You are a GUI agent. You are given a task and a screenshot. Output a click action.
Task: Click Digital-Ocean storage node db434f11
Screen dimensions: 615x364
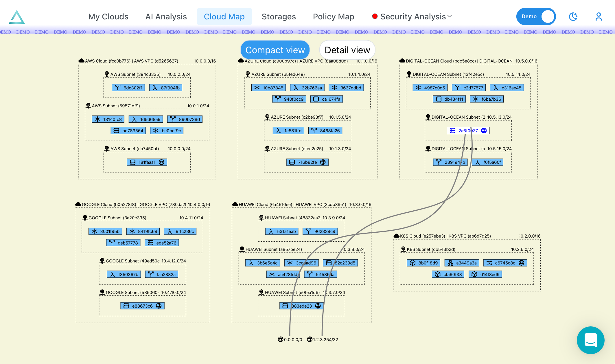(449, 99)
